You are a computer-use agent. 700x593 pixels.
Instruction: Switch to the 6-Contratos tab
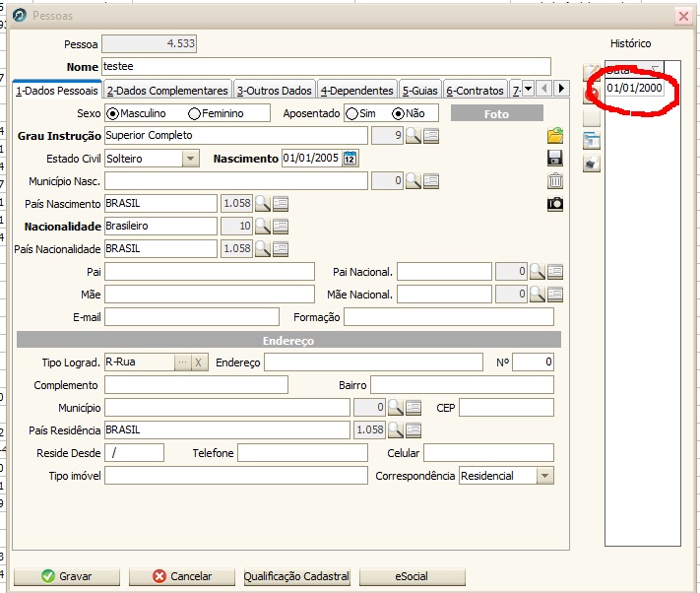coord(475,91)
